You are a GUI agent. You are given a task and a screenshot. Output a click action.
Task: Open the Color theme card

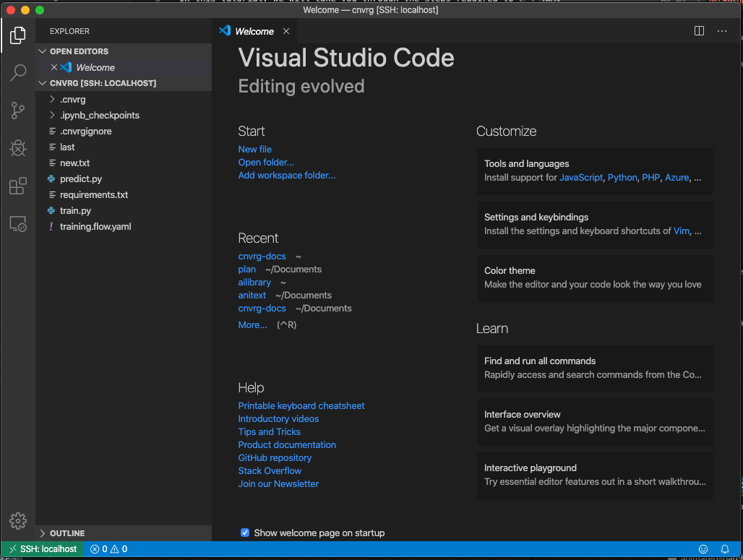[595, 278]
